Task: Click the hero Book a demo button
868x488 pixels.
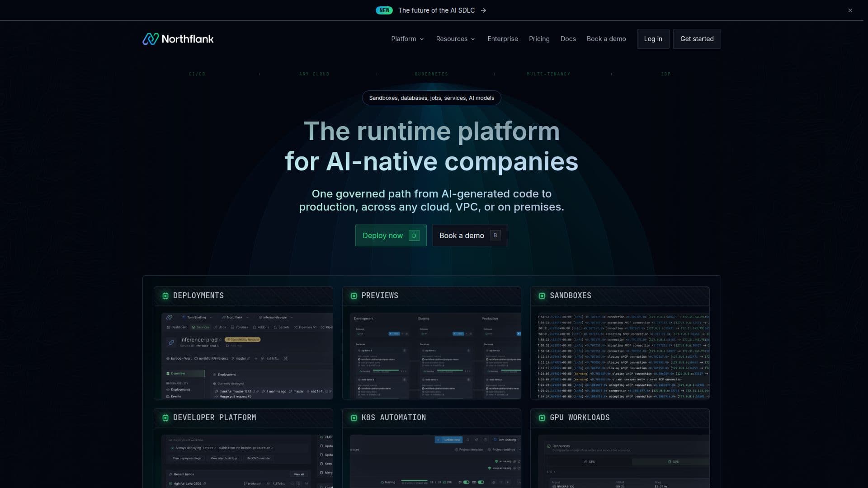Action: pos(470,235)
